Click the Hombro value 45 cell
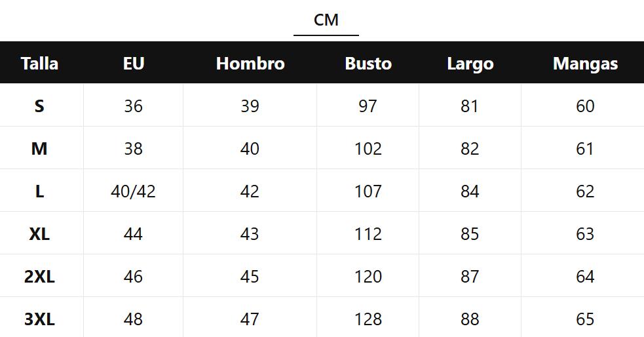 pos(250,277)
